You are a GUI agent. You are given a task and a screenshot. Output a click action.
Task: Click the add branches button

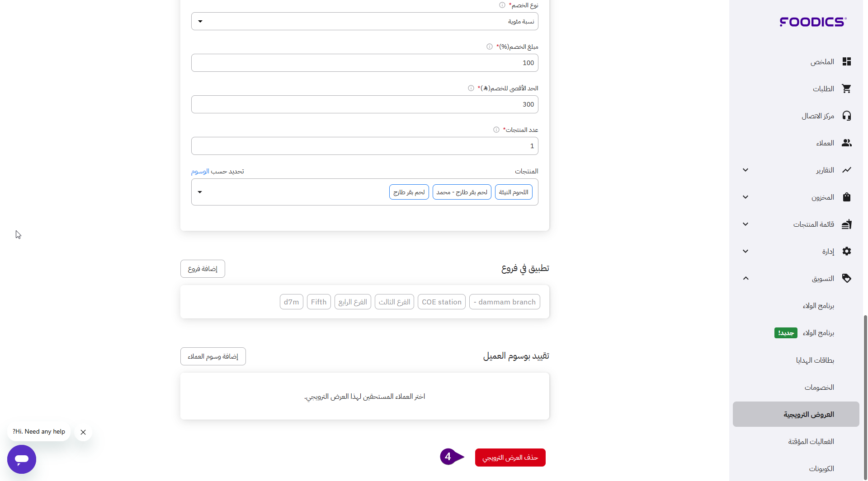[203, 269]
